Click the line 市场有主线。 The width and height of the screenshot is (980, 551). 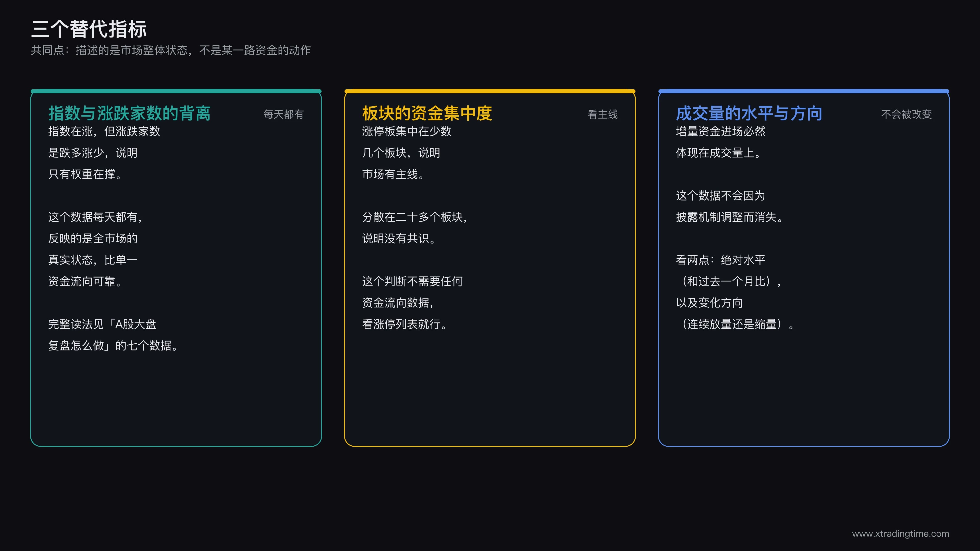pyautogui.click(x=393, y=174)
